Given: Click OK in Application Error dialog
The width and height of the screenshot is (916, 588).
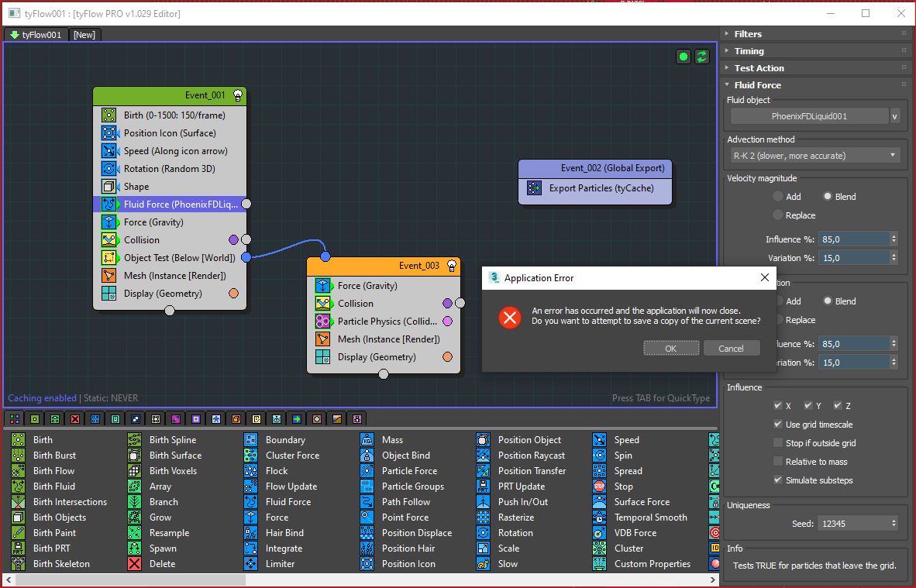Looking at the screenshot, I should click(670, 349).
